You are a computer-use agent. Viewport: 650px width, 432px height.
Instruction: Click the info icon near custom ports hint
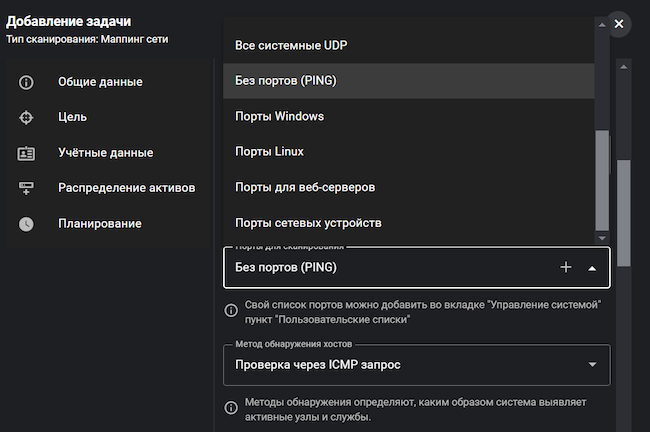231,310
